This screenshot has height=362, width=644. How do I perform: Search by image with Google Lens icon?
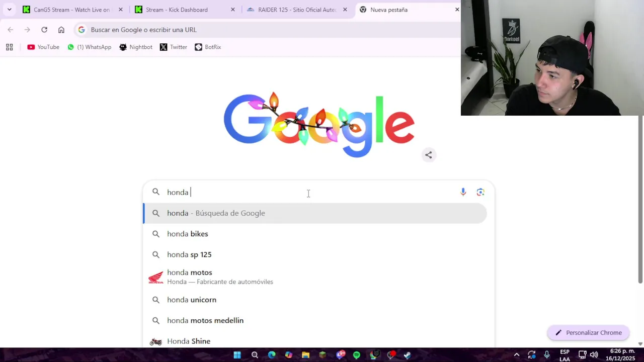tap(480, 192)
